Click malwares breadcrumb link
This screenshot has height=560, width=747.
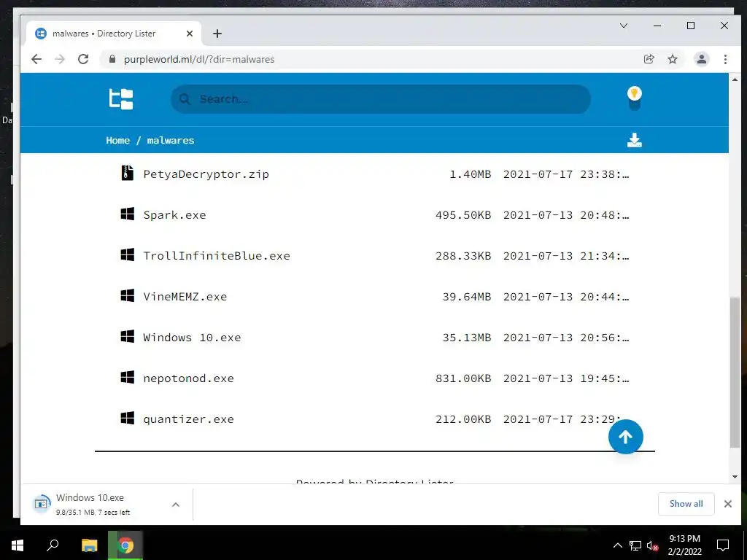[171, 141]
